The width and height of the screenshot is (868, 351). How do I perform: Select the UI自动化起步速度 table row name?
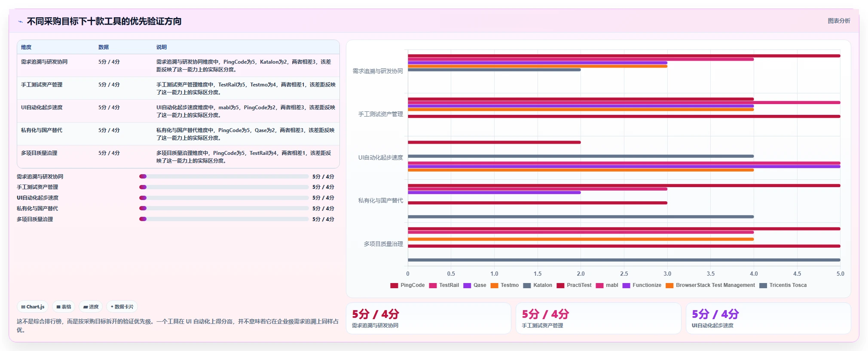point(42,108)
